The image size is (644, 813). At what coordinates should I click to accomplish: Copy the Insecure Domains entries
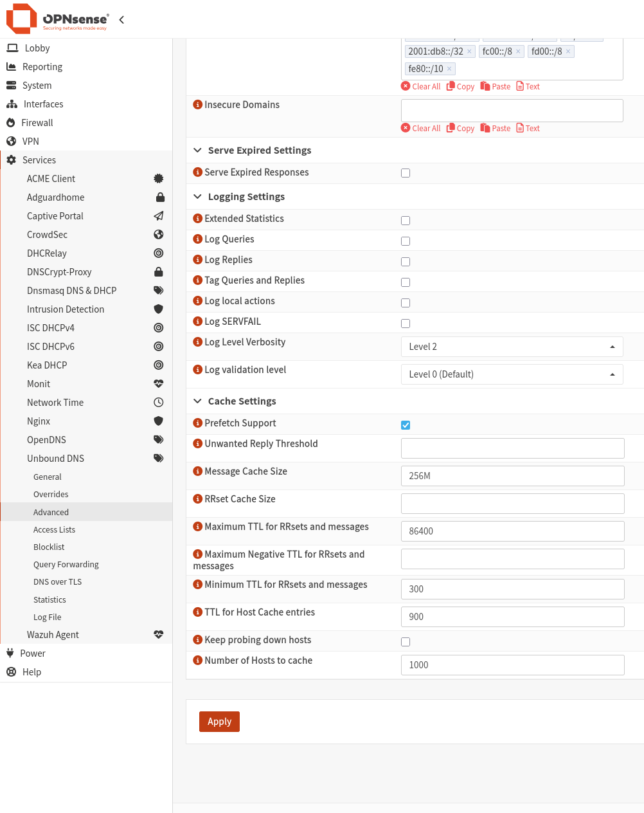[461, 128]
